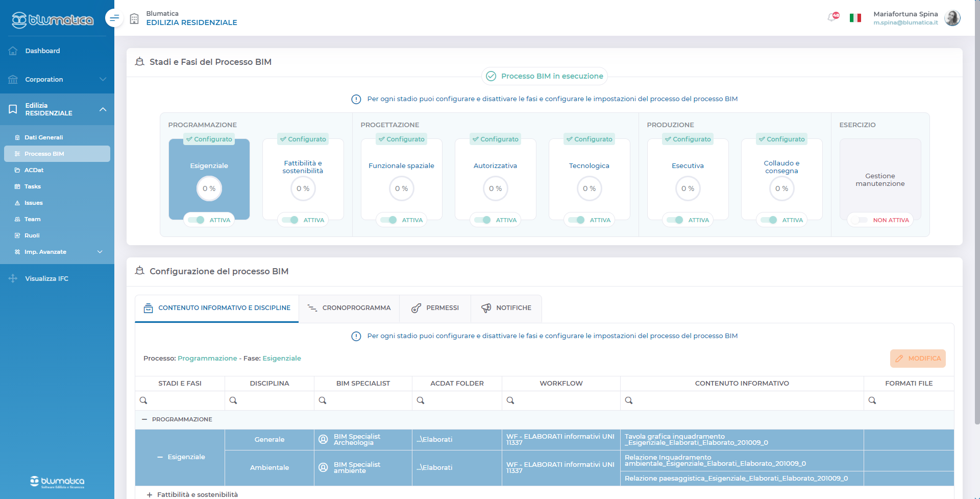This screenshot has height=499, width=980.
Task: Toggle the sidebar menu hamburger button
Action: click(114, 18)
